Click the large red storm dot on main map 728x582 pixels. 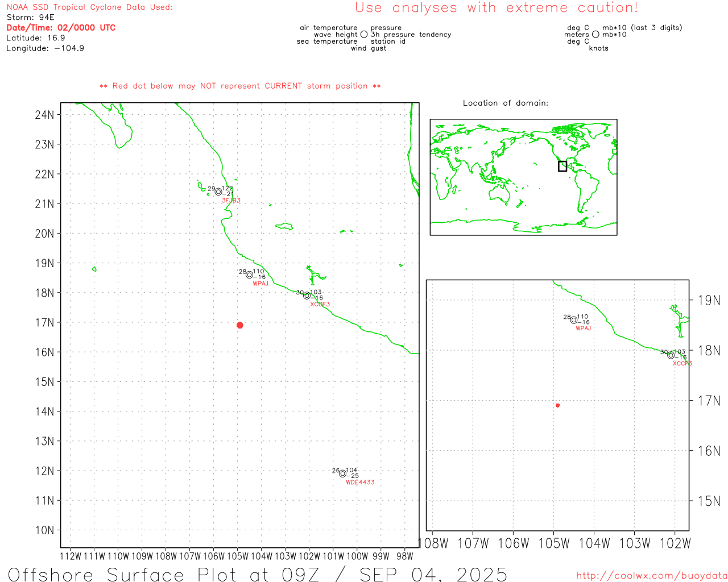pos(240,325)
